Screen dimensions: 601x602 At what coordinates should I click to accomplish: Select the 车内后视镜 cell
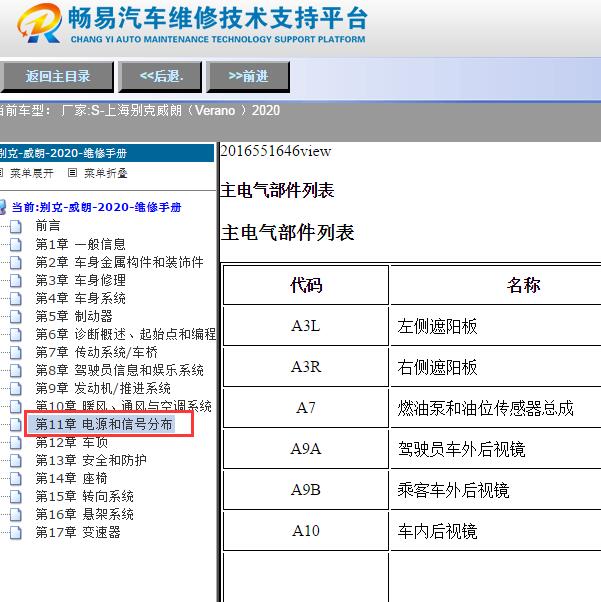pos(496,531)
